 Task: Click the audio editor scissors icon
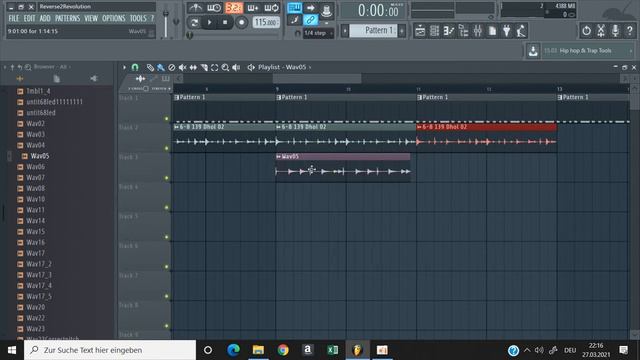601,31
